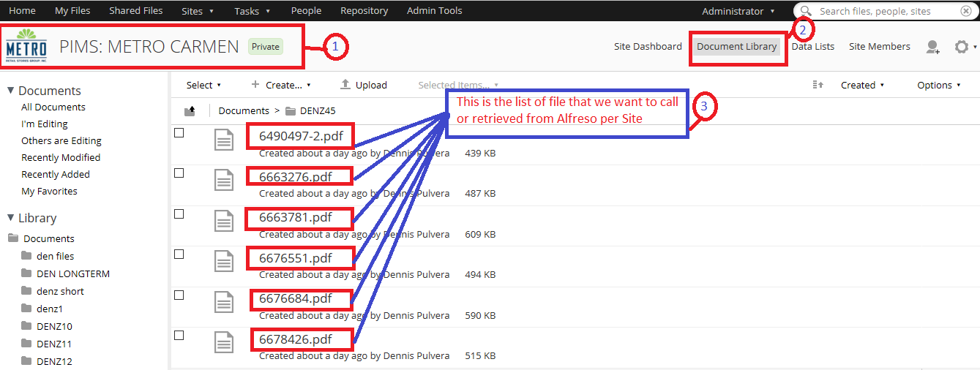Click the sort ascending order icon
The width and height of the screenshot is (980, 370).
tap(818, 85)
